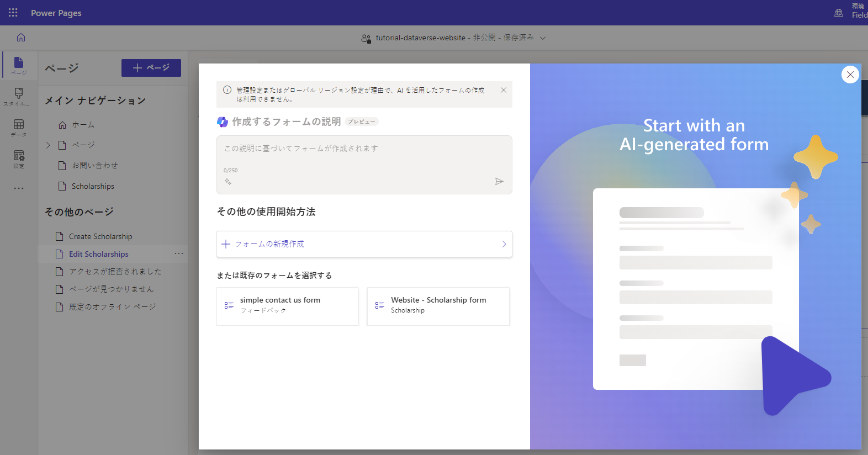The width and height of the screenshot is (868, 455).
Task: Click the その他のページ heading
Action: pos(80,212)
